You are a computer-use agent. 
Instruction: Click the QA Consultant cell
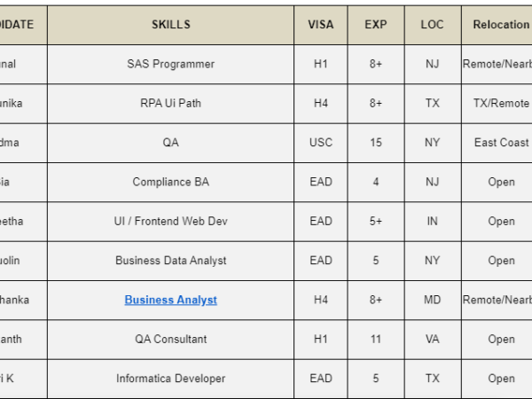pos(170,339)
